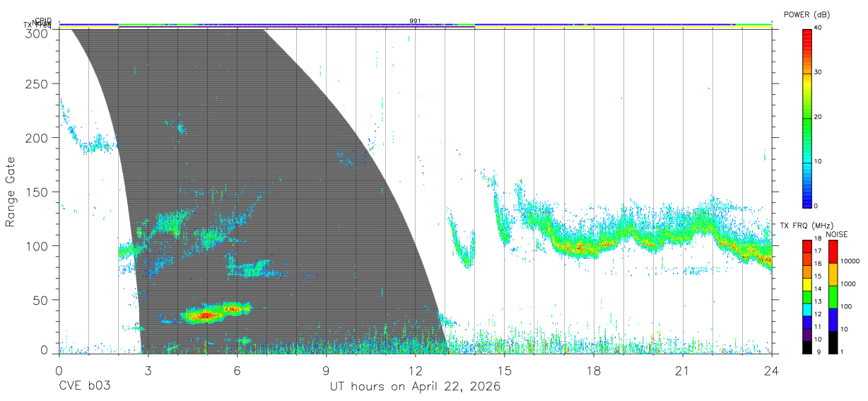Select the 50 tick on Range Gate axis
The height and width of the screenshot is (401, 868).
(x=40, y=299)
